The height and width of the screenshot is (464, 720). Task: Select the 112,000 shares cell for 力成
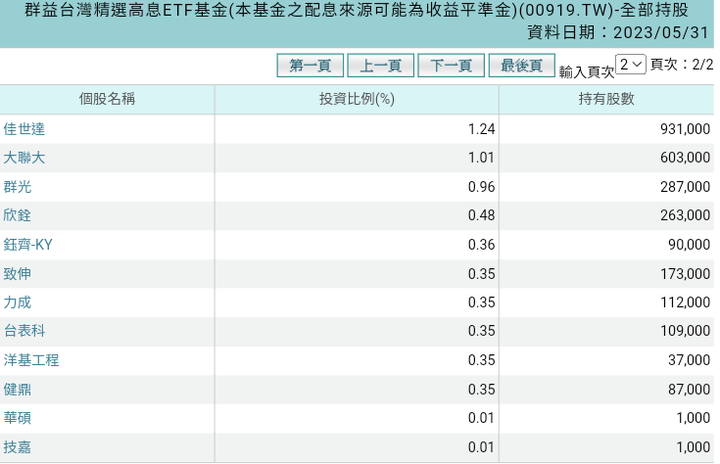pos(606,302)
